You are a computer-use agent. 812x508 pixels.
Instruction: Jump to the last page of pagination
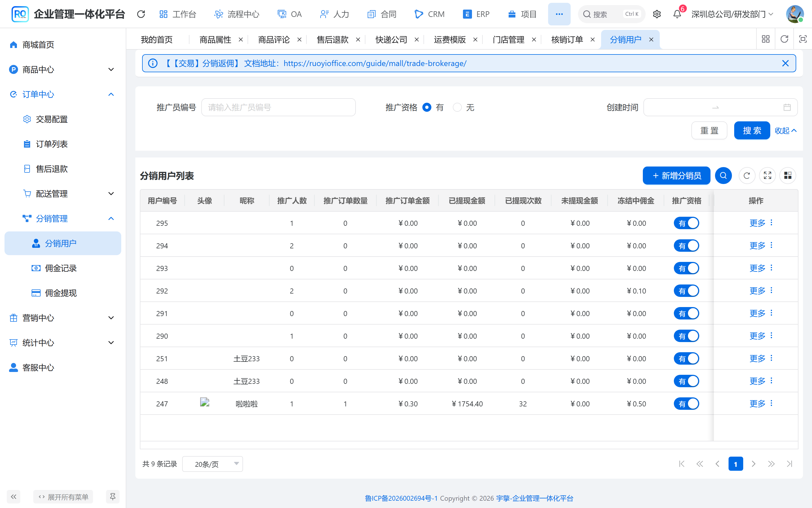coord(789,464)
